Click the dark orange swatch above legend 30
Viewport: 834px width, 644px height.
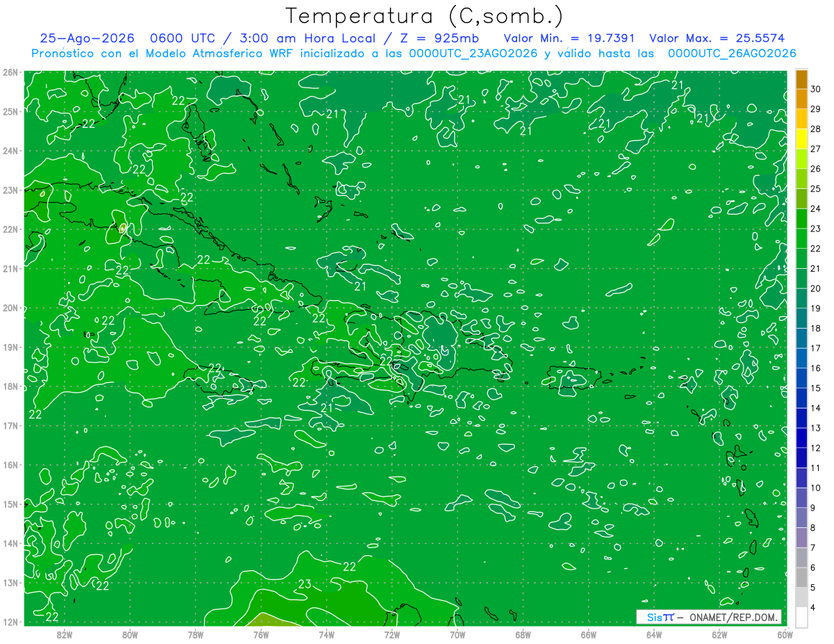(x=801, y=79)
